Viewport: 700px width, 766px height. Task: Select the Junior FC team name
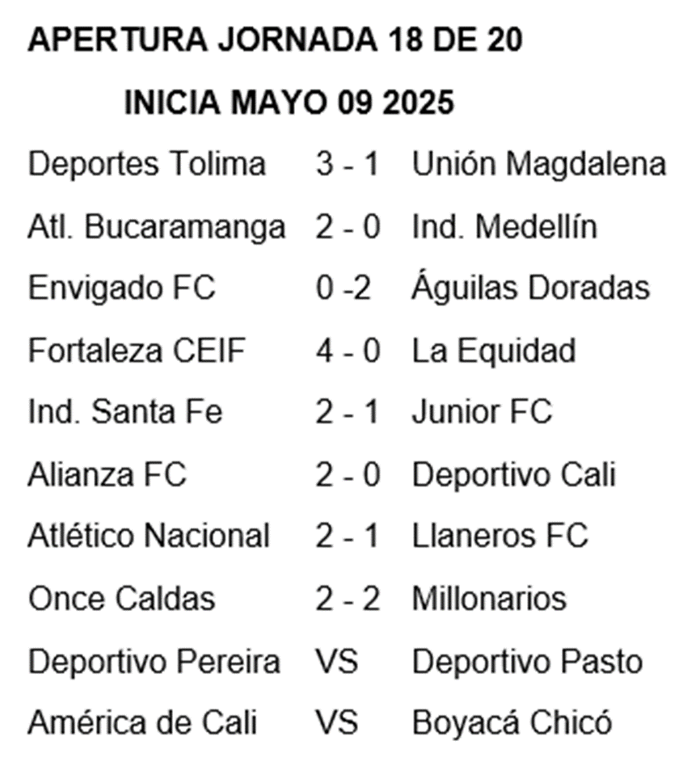482,411
